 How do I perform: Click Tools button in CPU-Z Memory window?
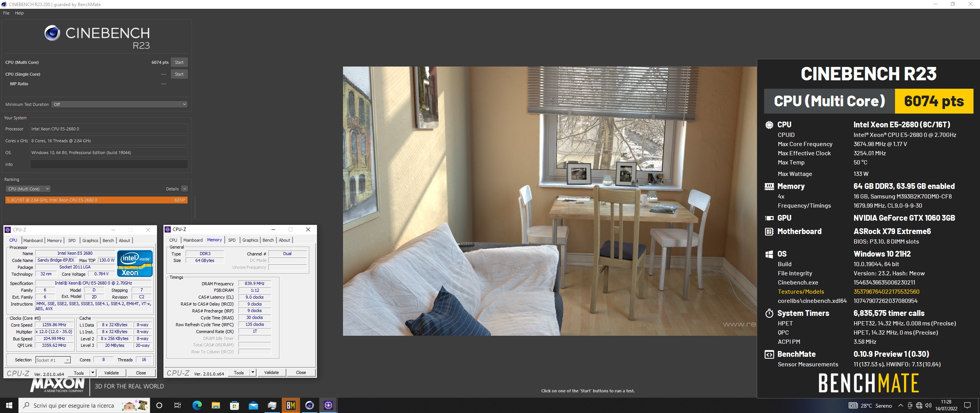[x=239, y=372]
